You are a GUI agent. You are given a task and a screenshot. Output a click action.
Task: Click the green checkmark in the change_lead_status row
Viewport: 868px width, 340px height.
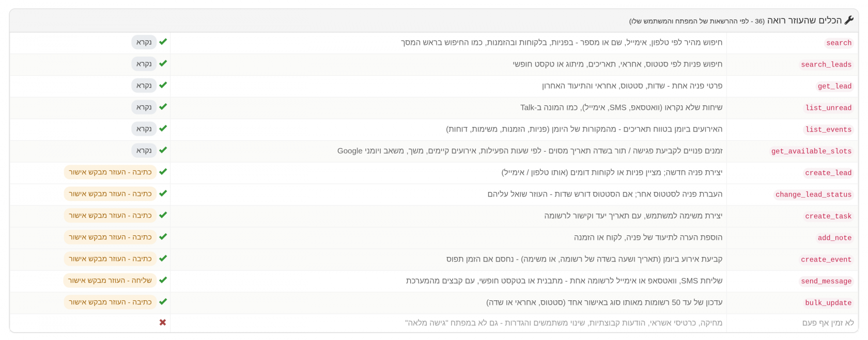tap(163, 193)
